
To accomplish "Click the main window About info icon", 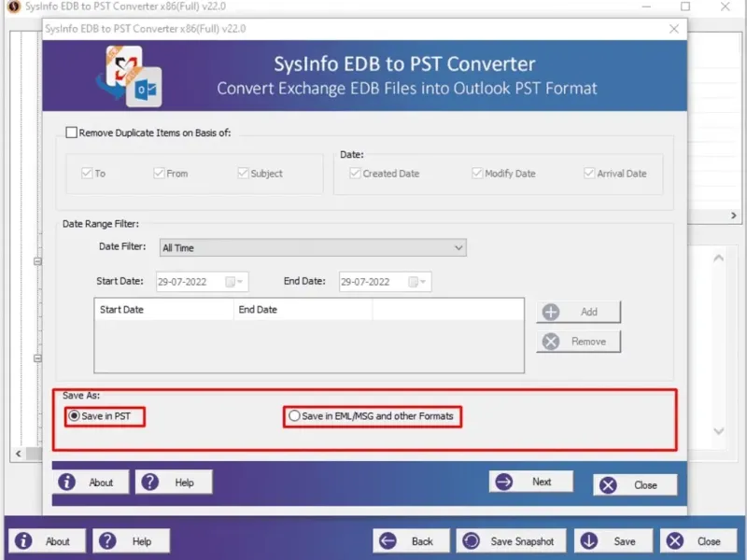I will coord(23,541).
